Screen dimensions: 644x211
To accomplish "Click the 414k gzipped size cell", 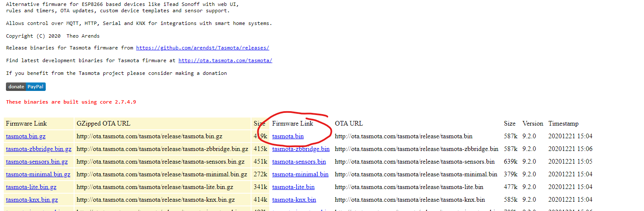I will click(x=260, y=200).
